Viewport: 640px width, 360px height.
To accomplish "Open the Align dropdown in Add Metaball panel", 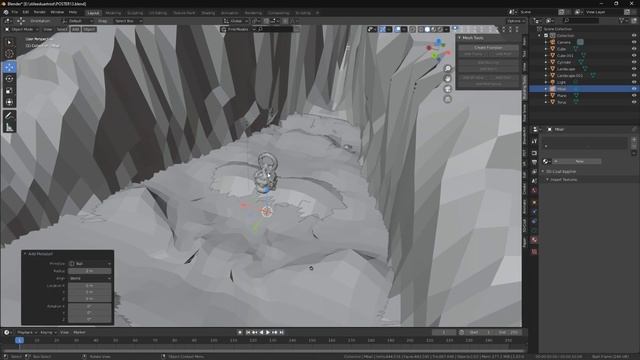I will pos(90,278).
